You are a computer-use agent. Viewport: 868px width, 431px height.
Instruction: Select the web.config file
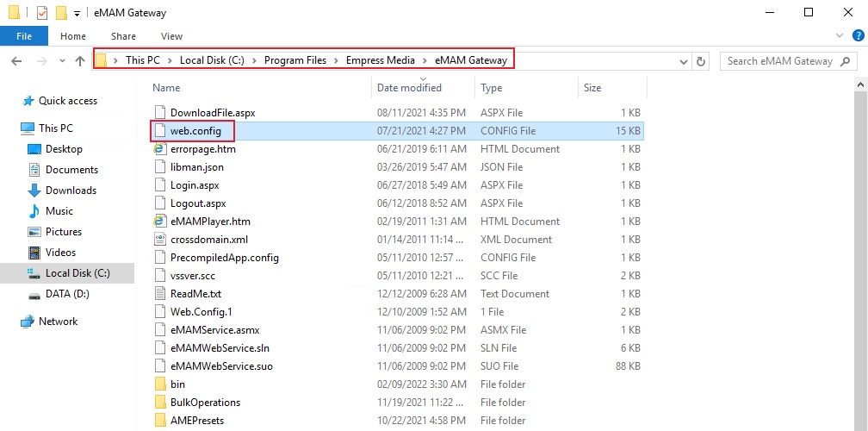195,131
